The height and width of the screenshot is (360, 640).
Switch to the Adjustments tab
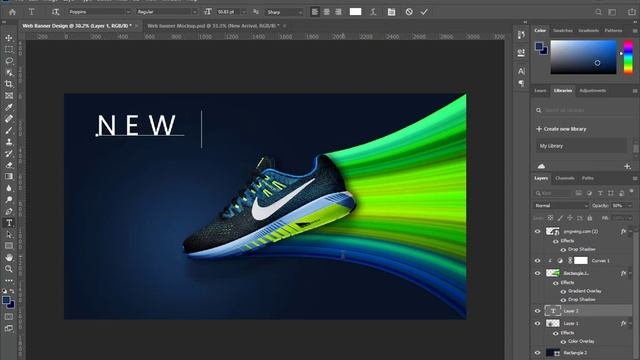593,91
